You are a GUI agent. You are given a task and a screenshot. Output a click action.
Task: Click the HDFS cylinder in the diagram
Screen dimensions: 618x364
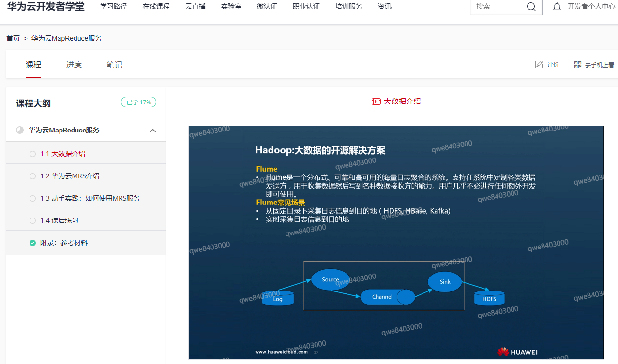click(489, 298)
